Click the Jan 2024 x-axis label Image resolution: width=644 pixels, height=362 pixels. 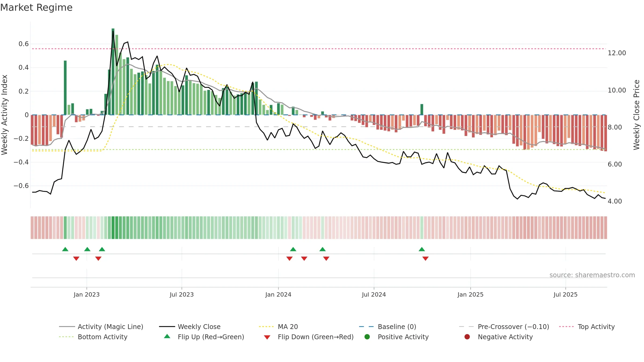coord(278,294)
